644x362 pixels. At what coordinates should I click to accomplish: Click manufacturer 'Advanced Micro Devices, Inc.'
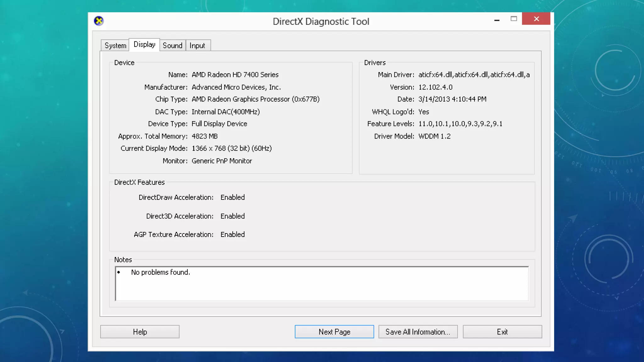click(x=236, y=87)
